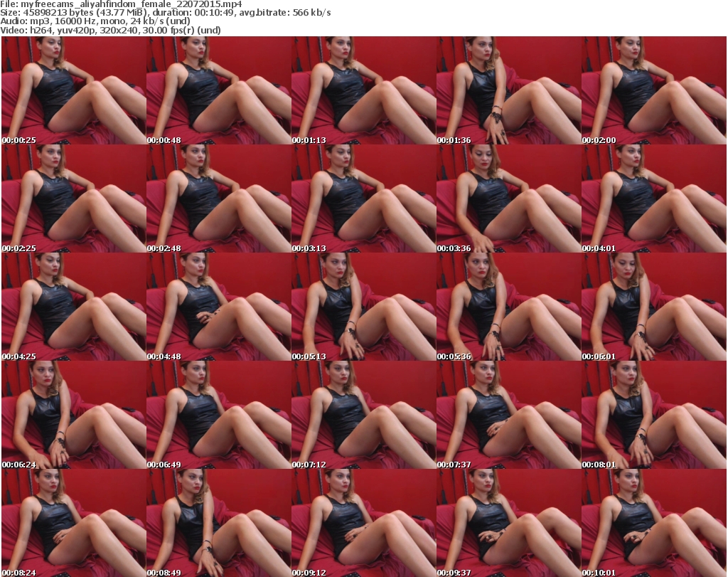728x577 pixels.
Task: Pick the frame stamped 00:04:48
Action: click(219, 307)
